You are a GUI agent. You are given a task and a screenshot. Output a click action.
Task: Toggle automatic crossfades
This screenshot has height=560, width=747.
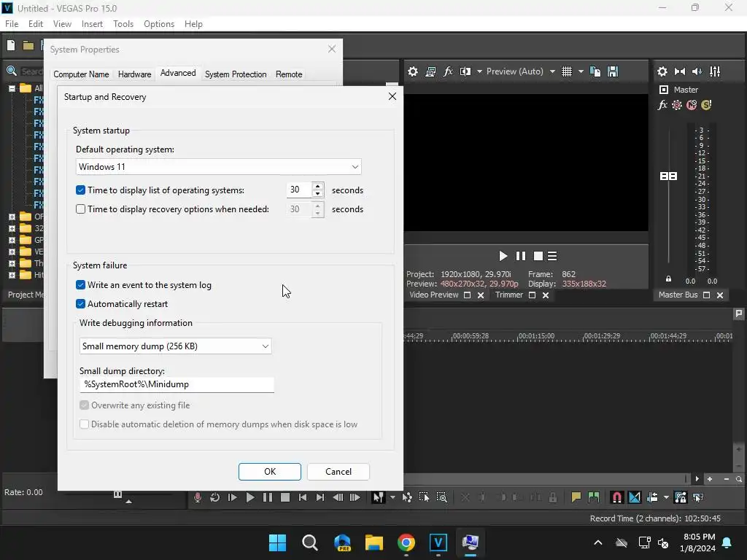tap(635, 497)
